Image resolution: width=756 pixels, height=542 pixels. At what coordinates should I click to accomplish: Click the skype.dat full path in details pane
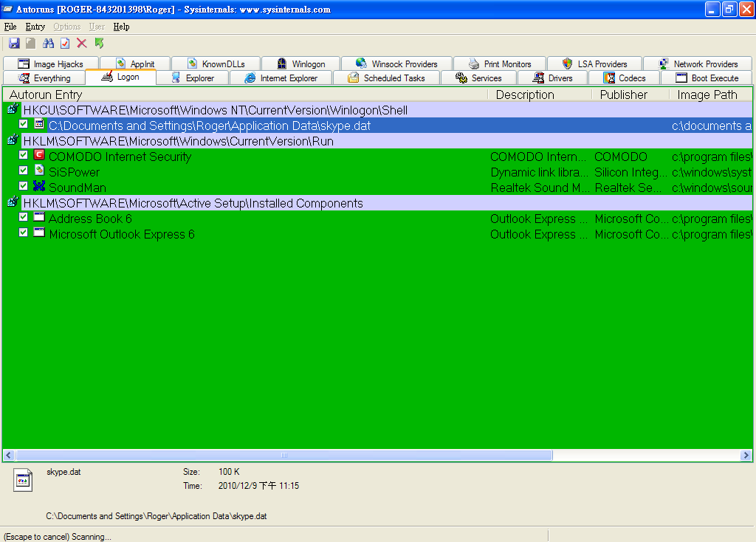157,516
